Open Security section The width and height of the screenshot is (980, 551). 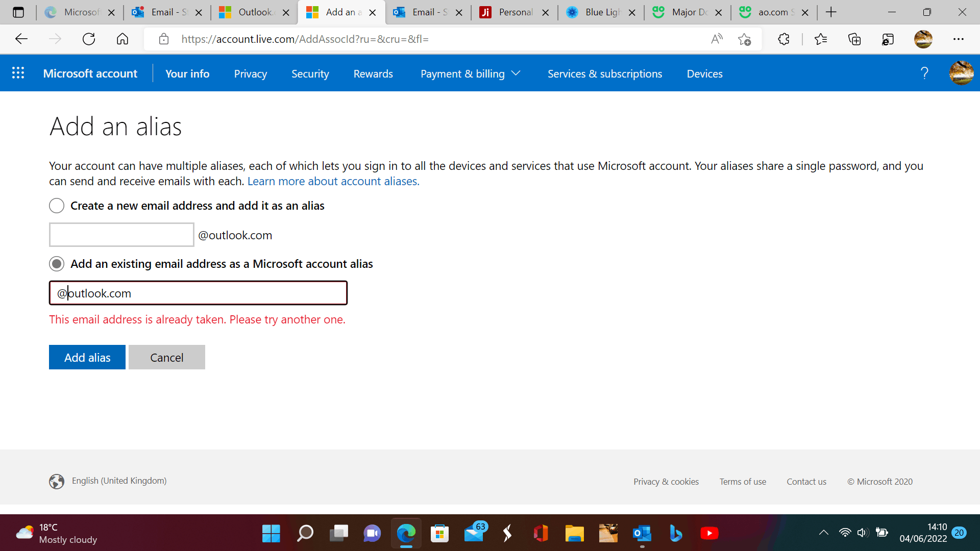(x=310, y=73)
